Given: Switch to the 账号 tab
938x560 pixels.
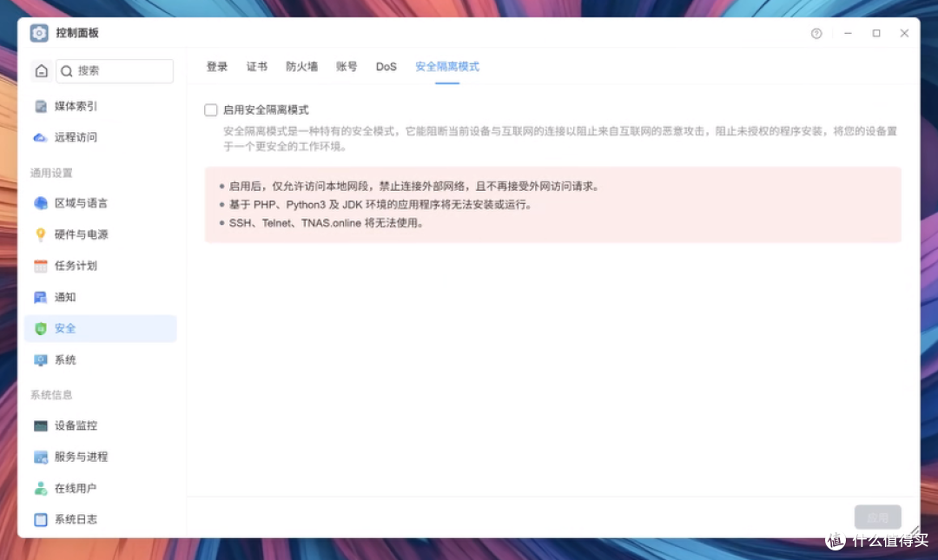Looking at the screenshot, I should pyautogui.click(x=347, y=67).
